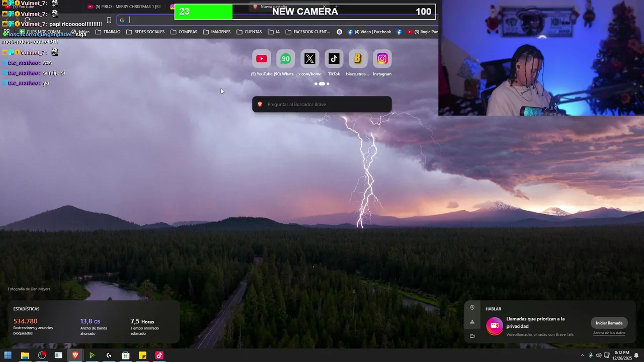Click the first shortcut page indicator dot
The width and height of the screenshot is (644, 362).
tap(316, 84)
